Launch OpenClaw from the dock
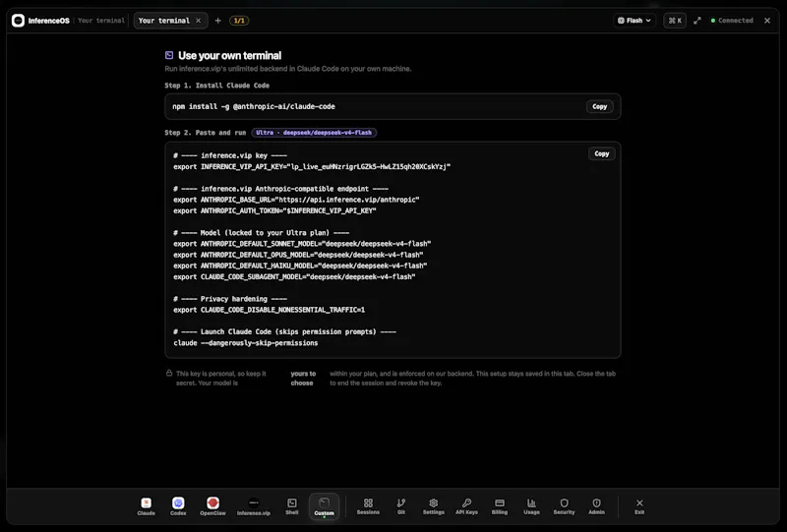 [x=212, y=505]
